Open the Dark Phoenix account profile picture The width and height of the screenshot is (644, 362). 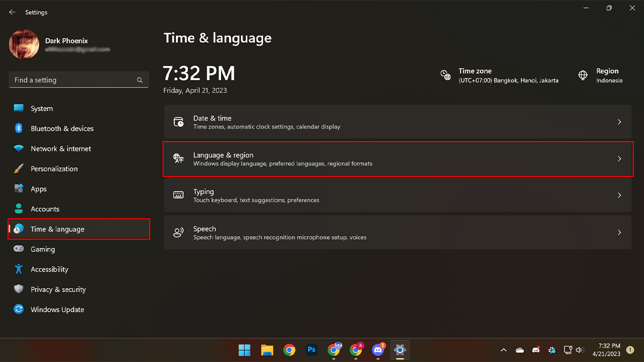(x=24, y=45)
